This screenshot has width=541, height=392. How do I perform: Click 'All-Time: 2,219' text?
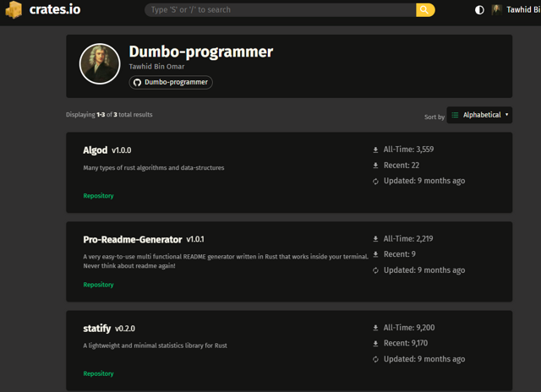click(x=408, y=238)
